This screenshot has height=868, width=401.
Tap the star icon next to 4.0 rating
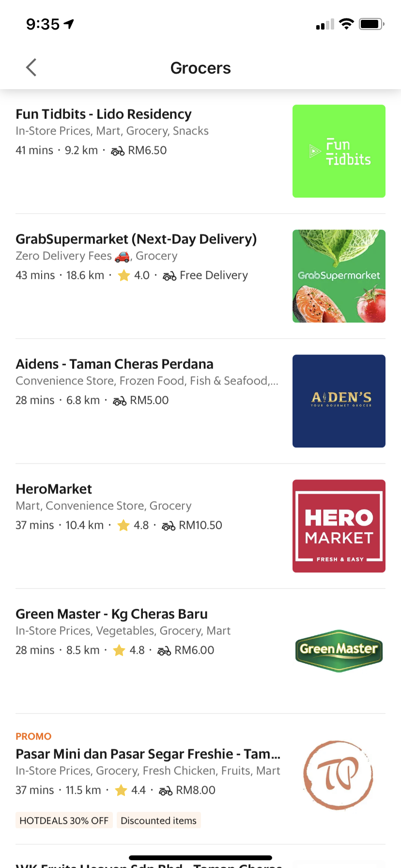[x=124, y=276]
